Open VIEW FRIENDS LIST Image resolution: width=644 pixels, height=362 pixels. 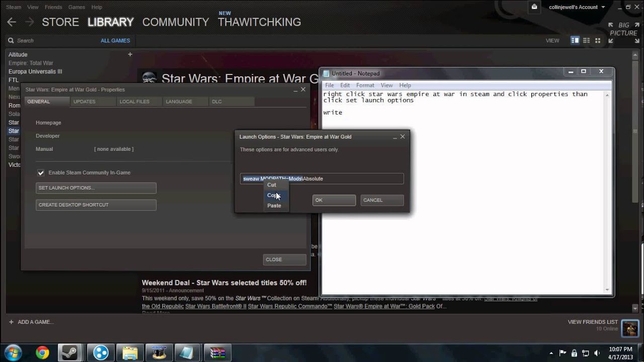click(x=593, y=322)
